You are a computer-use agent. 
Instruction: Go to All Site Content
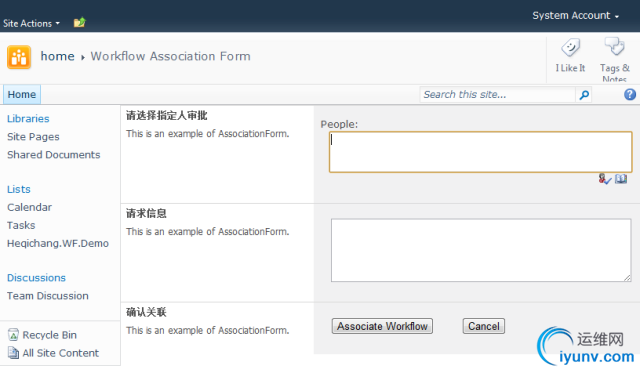coord(60,353)
